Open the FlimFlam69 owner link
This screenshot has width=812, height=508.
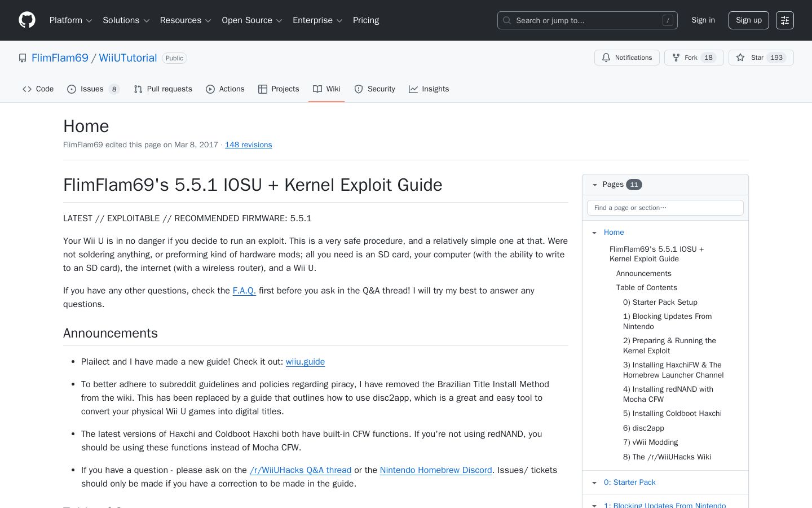coord(60,58)
